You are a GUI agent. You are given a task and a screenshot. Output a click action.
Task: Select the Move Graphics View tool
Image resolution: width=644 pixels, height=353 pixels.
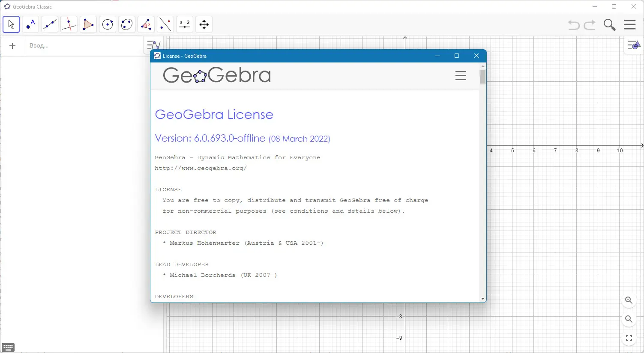click(x=204, y=24)
